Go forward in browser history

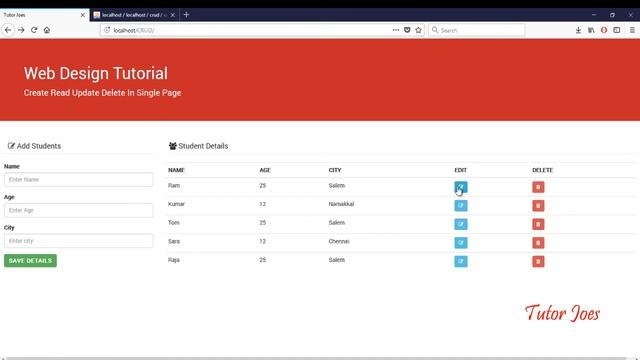point(21,30)
